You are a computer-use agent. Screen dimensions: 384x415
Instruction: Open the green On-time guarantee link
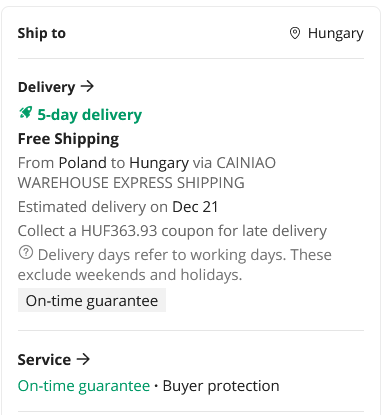(84, 386)
